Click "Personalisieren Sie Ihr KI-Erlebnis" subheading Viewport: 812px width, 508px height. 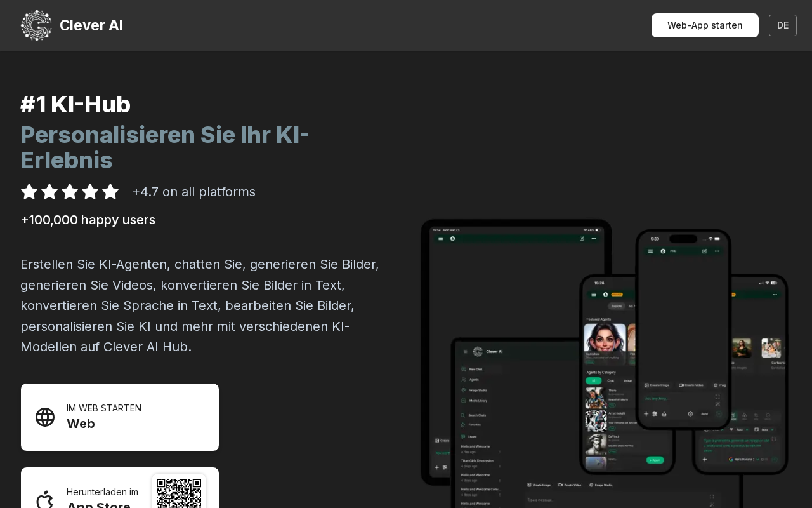pyautogui.click(x=165, y=147)
